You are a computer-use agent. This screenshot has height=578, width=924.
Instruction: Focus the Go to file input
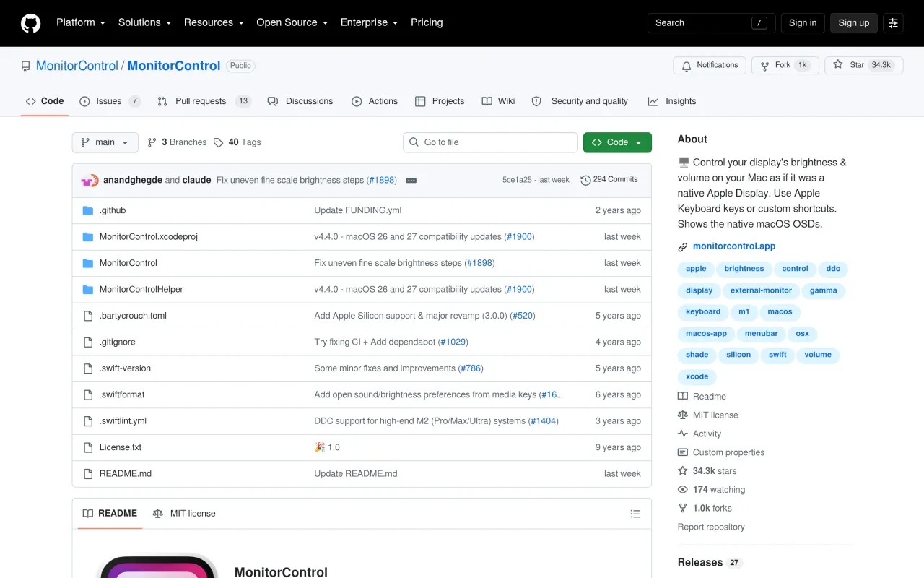490,142
